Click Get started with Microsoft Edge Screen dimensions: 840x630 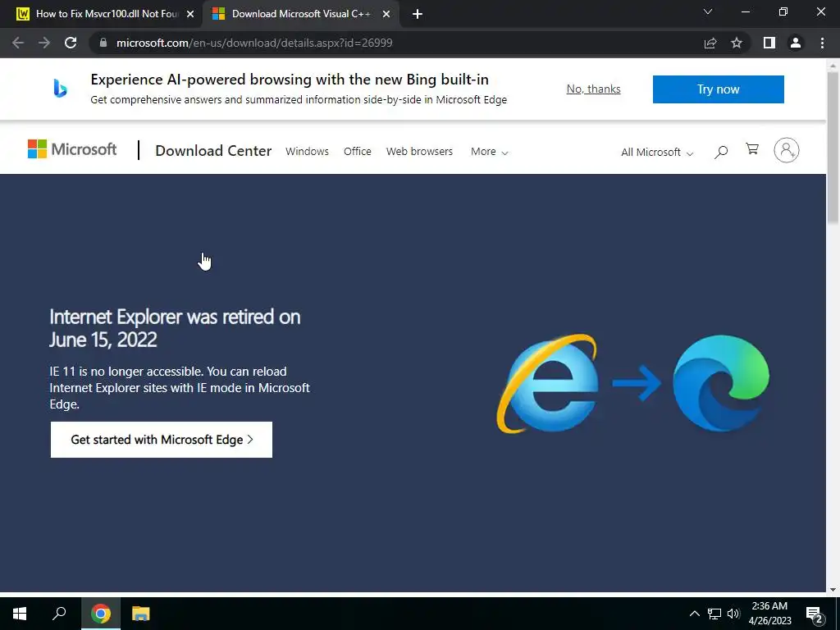(162, 440)
